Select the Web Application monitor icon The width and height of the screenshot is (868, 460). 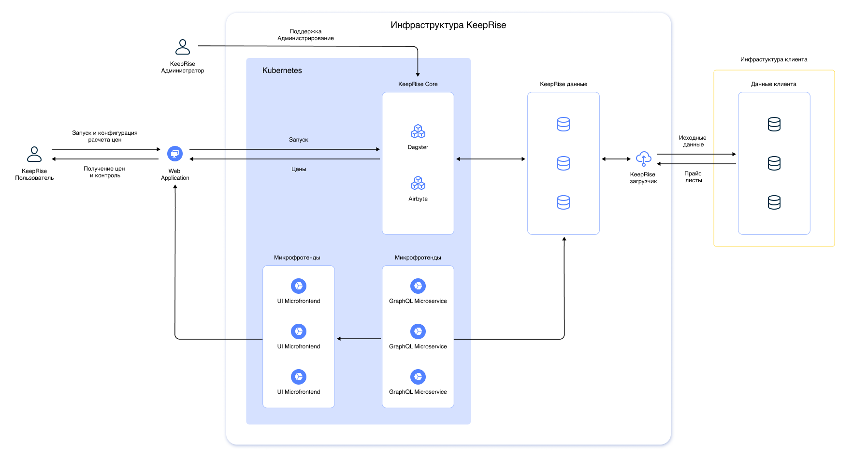pos(175,154)
